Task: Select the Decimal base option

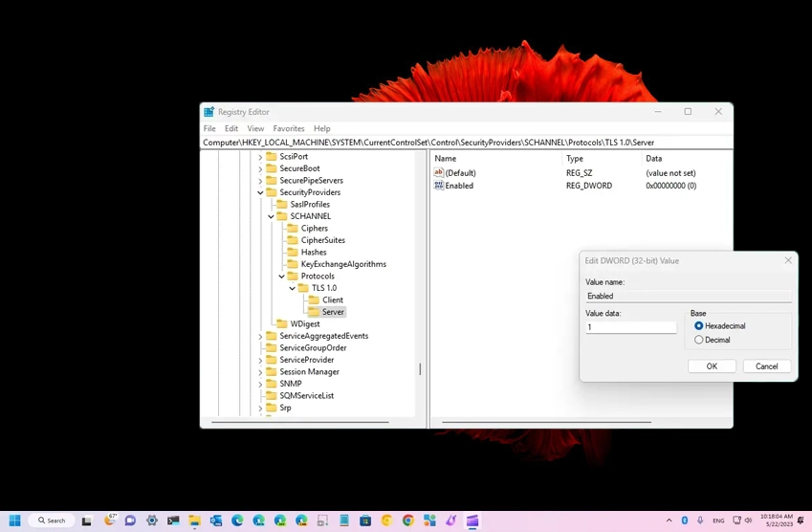Action: pos(699,340)
